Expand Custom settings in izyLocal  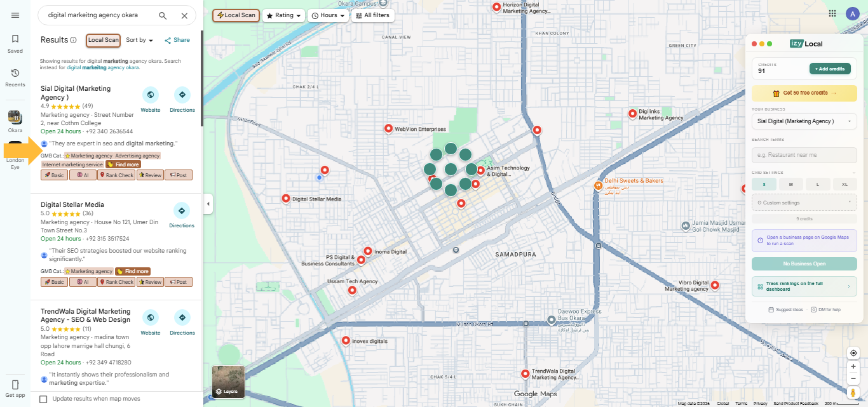(x=804, y=203)
